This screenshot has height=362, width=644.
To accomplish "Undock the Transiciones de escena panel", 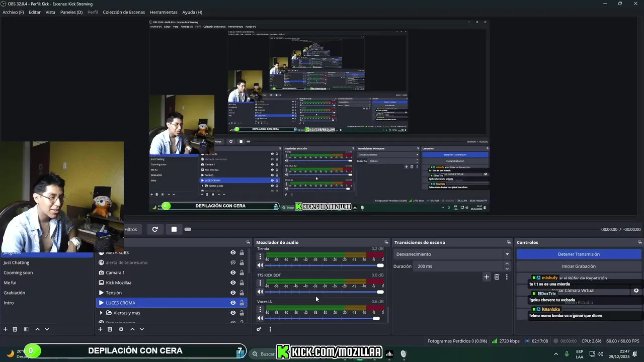I will (x=509, y=242).
